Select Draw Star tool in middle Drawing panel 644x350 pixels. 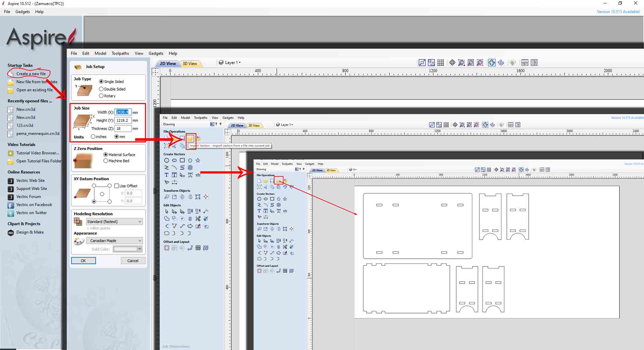pyautogui.click(x=198, y=160)
